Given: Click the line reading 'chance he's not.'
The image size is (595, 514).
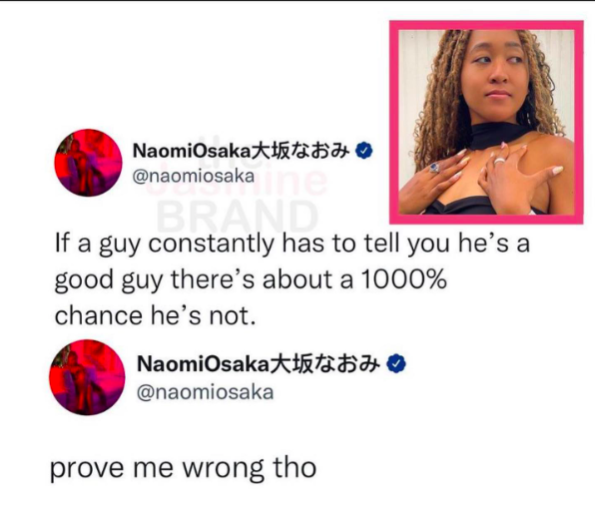Looking at the screenshot, I should (155, 316).
